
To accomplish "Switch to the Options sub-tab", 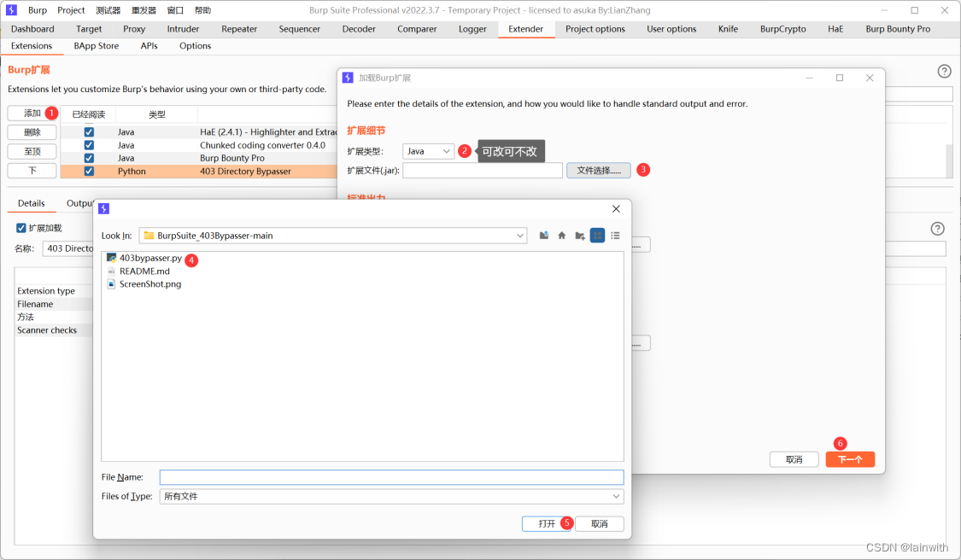I will (x=195, y=46).
